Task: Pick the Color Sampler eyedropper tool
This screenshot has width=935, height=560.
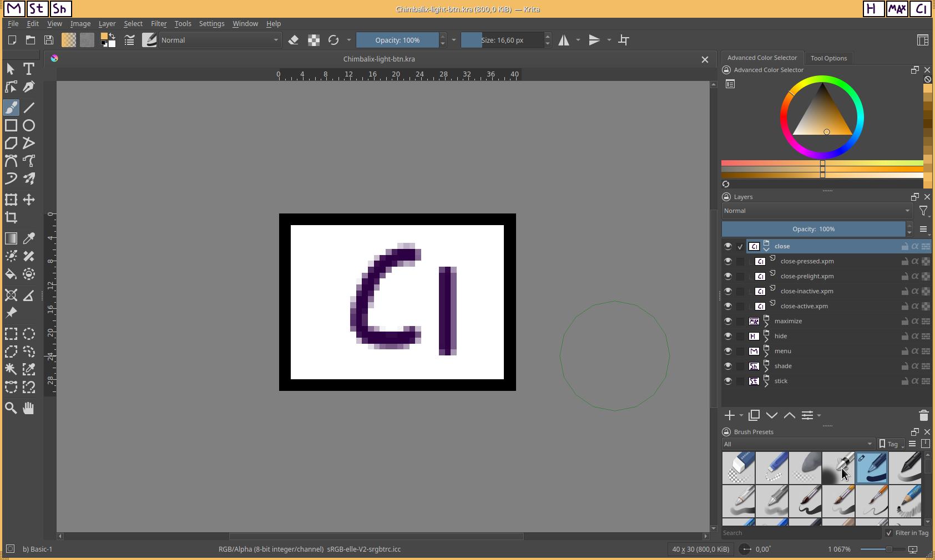Action: click(29, 238)
